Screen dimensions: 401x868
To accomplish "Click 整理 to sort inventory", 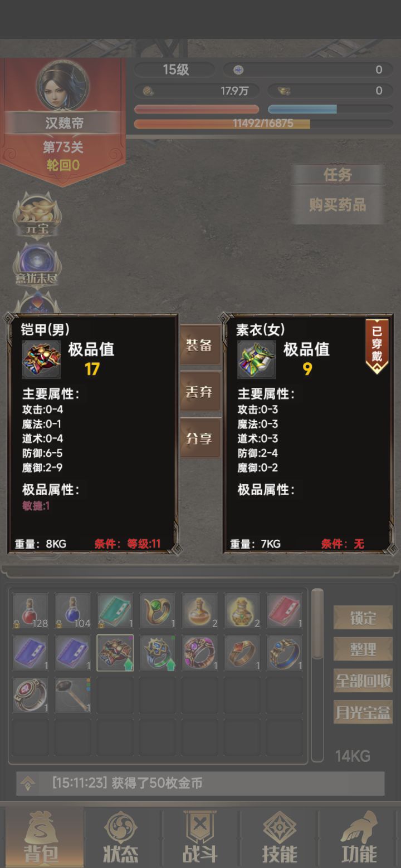I will [x=363, y=649].
